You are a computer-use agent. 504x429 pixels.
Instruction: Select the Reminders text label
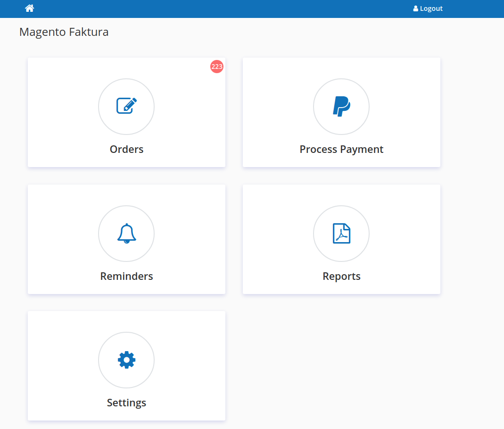click(x=126, y=276)
